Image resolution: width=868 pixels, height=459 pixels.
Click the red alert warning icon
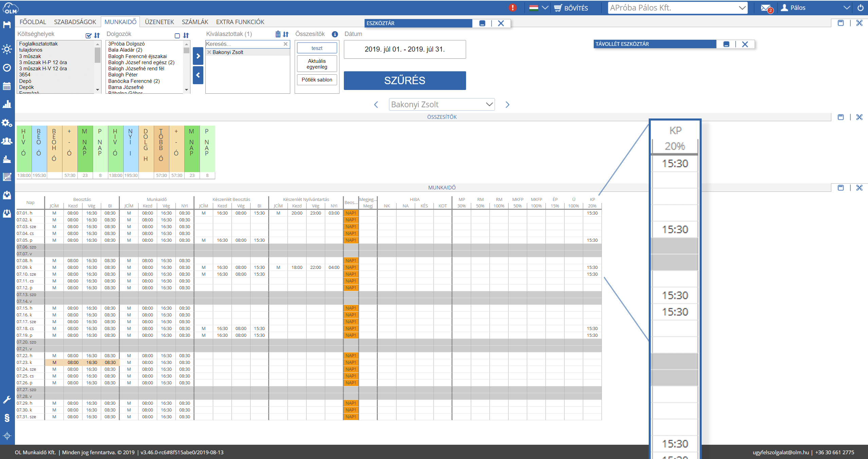coord(513,7)
